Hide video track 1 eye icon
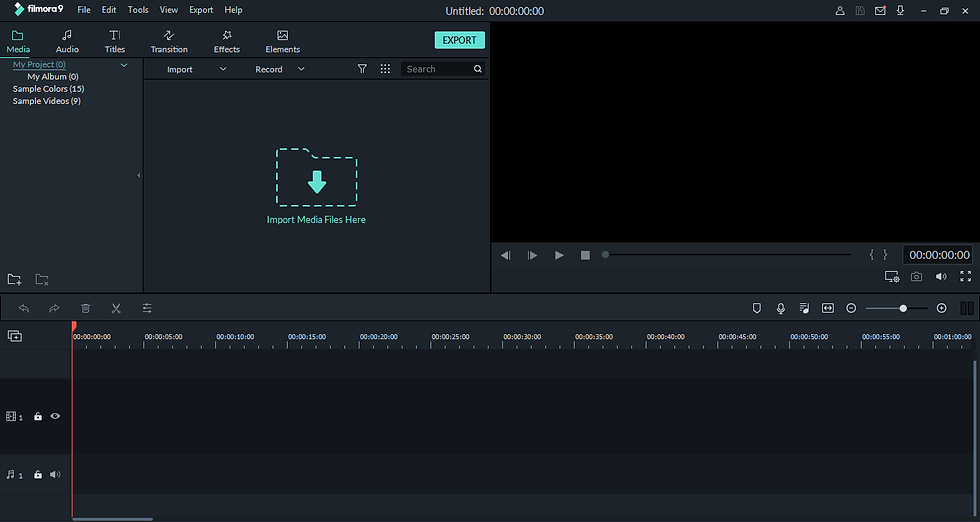 tap(55, 416)
